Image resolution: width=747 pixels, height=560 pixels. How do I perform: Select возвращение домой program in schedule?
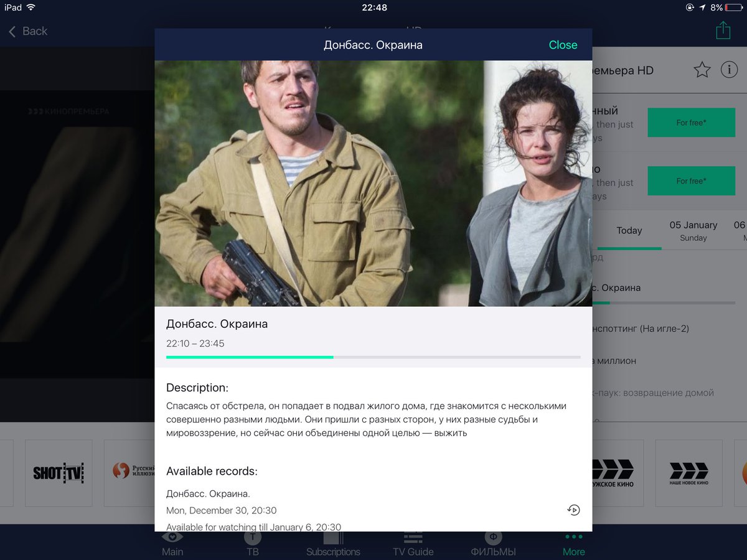654,393
